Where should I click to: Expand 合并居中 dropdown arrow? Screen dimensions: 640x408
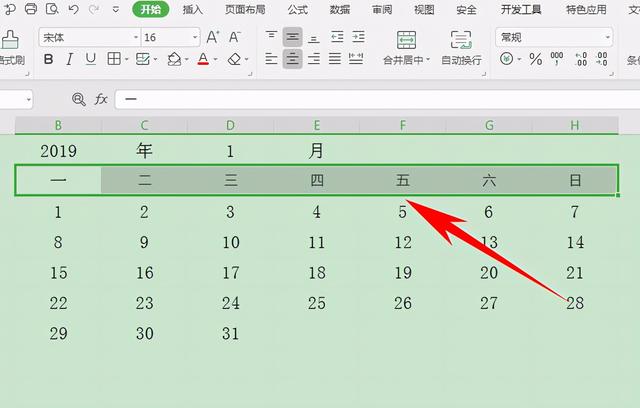coord(428,60)
